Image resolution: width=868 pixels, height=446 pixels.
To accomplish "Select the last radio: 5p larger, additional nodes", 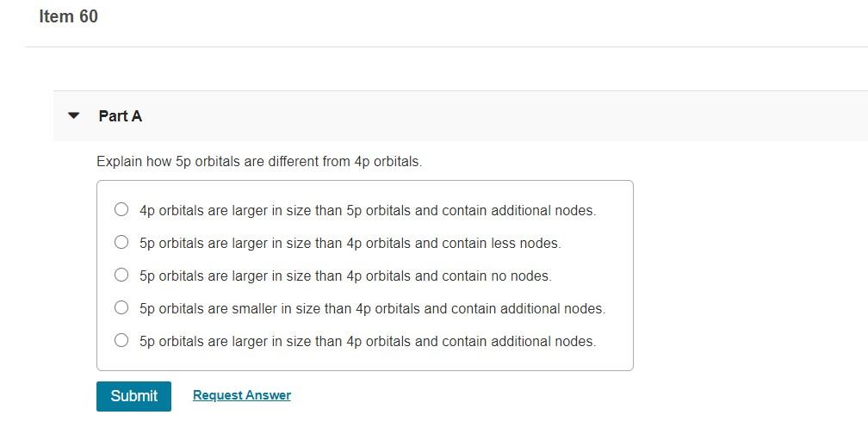I will click(121, 340).
